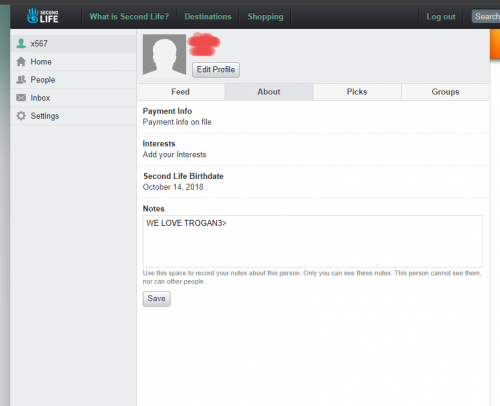
Task: Click the Inbox envelope icon
Action: pyautogui.click(x=21, y=98)
